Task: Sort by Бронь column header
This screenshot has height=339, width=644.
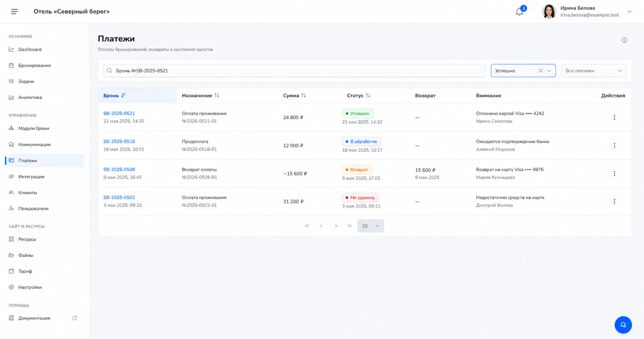Action: coord(114,96)
